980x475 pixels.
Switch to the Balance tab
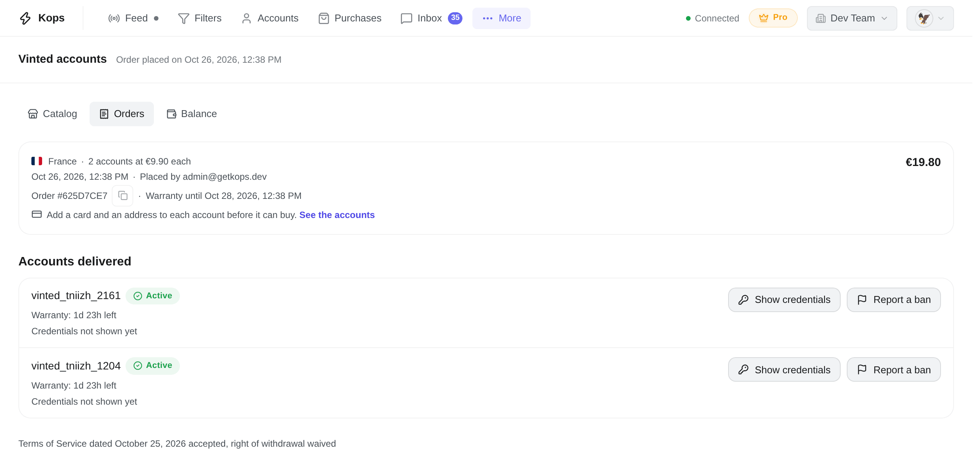tap(191, 114)
